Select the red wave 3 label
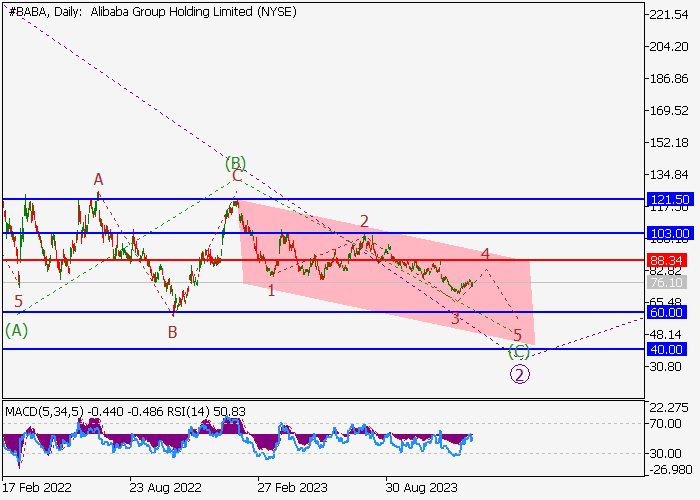This screenshot has width=700, height=500. 455,318
